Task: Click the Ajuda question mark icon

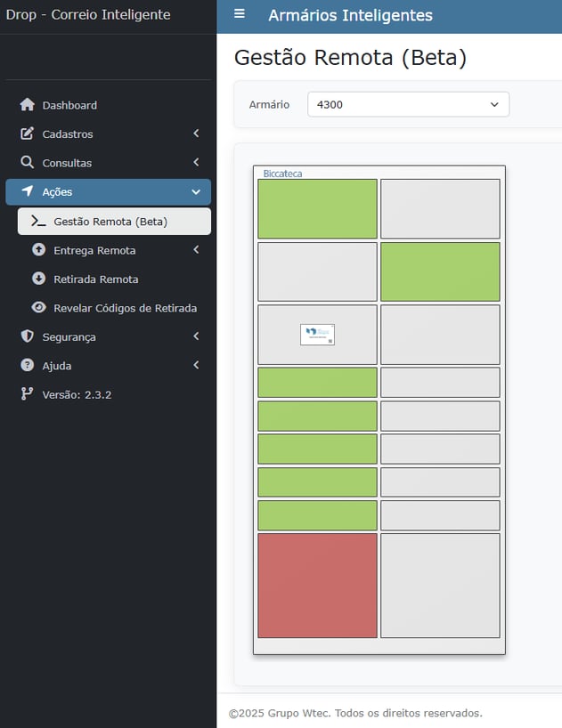Action: (x=27, y=366)
